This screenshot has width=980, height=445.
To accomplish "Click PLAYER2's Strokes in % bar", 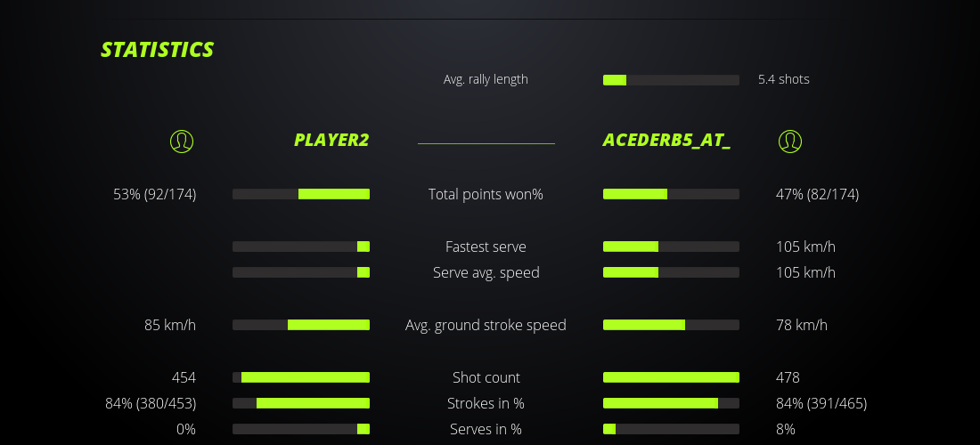I will coord(301,403).
